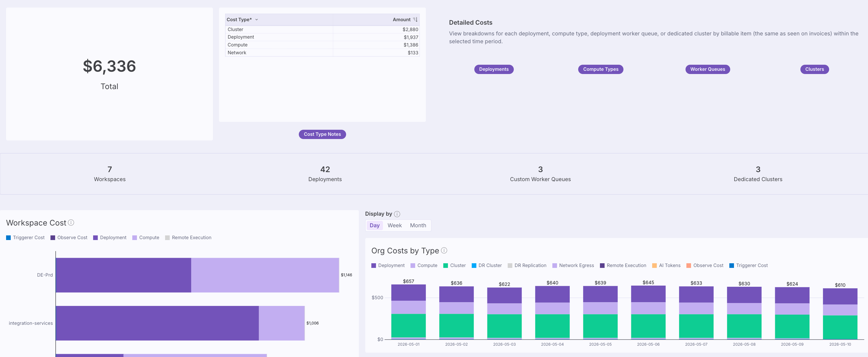Sort by the Amount column sort icon
Viewport: 868px width, 357px height.
click(415, 19)
